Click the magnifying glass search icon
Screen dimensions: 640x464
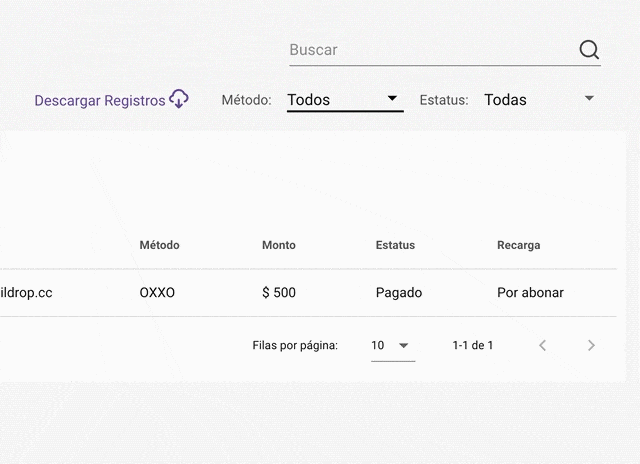coord(589,50)
